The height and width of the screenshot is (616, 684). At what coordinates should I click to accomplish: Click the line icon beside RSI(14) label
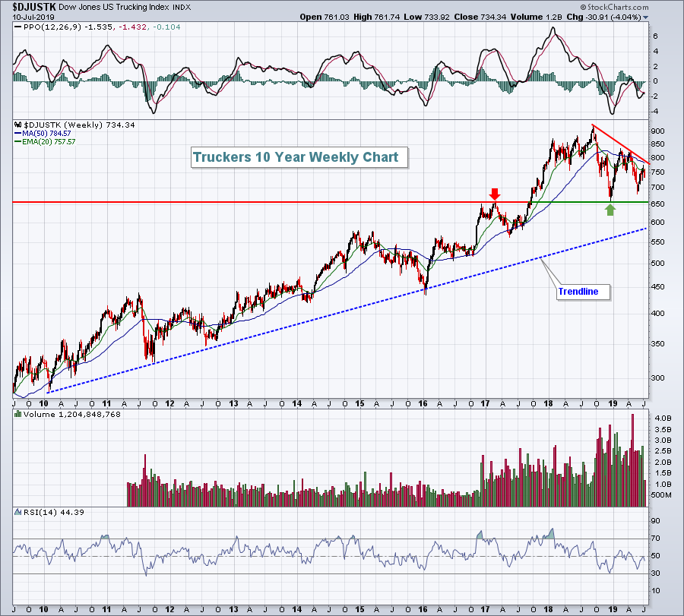pos(18,512)
